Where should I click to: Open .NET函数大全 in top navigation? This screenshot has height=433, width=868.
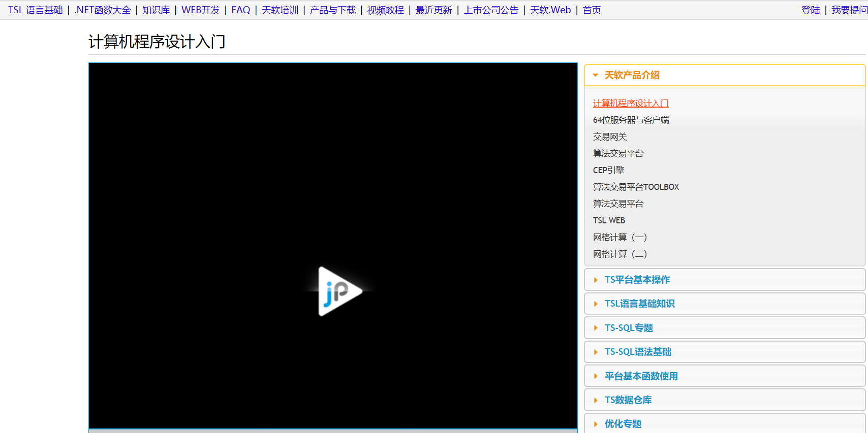point(102,10)
